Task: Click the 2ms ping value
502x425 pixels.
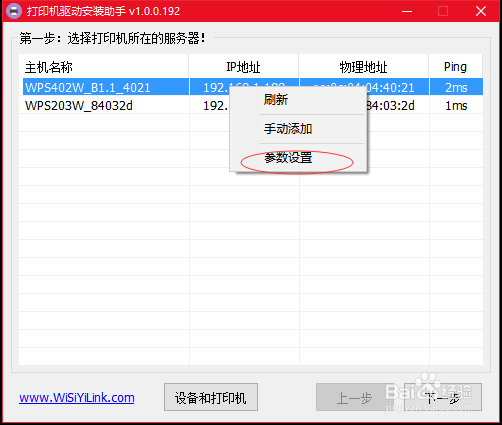Action: pyautogui.click(x=456, y=87)
